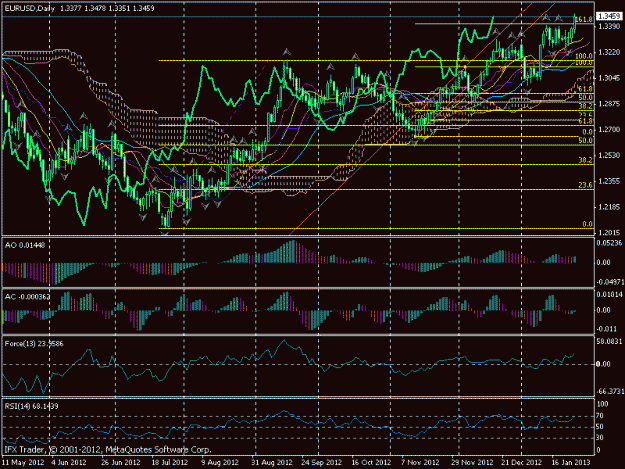Select the 0.01014 AC scale value
The image size is (625, 469).
[610, 295]
